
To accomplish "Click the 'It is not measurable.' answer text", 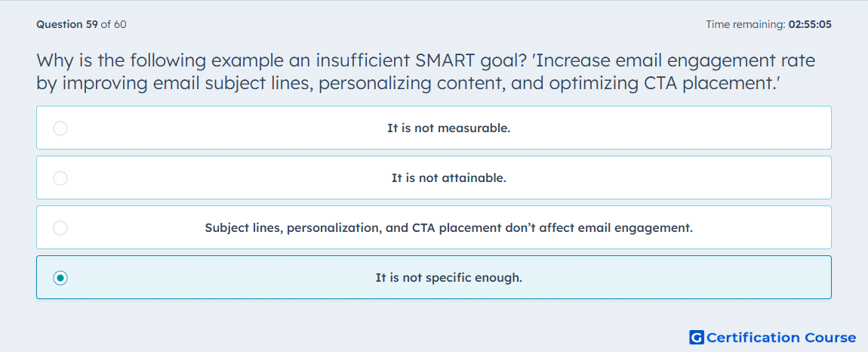I will click(448, 128).
